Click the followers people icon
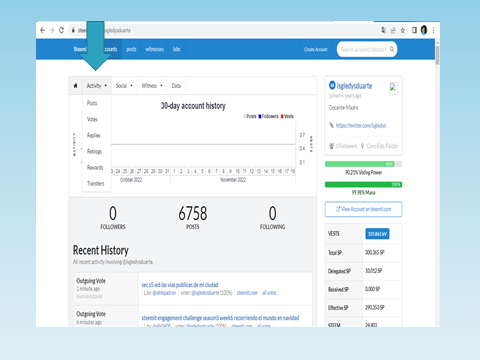The height and width of the screenshot is (360, 480). (331, 146)
